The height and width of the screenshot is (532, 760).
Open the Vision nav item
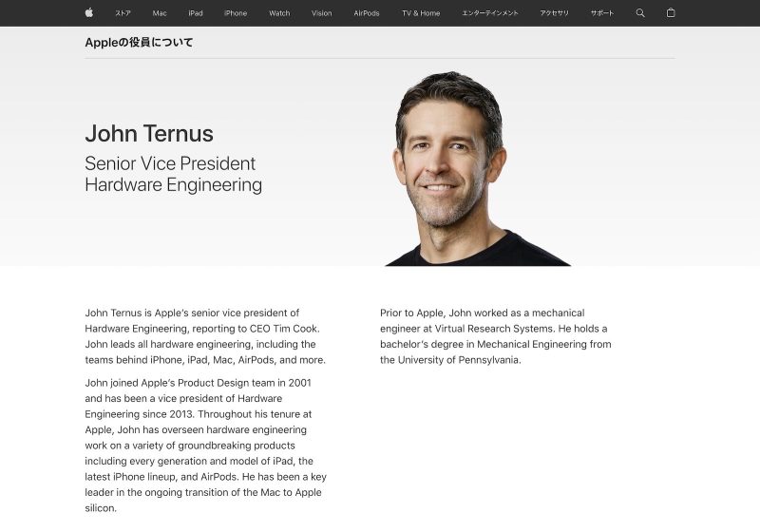(322, 13)
